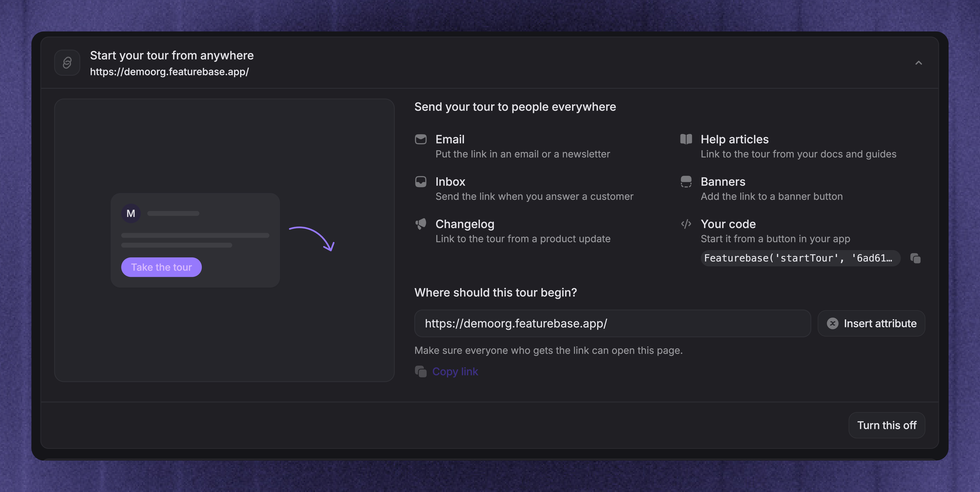Click 'Make sure everyone who gets the link' note
The image size is (980, 492).
pos(548,350)
